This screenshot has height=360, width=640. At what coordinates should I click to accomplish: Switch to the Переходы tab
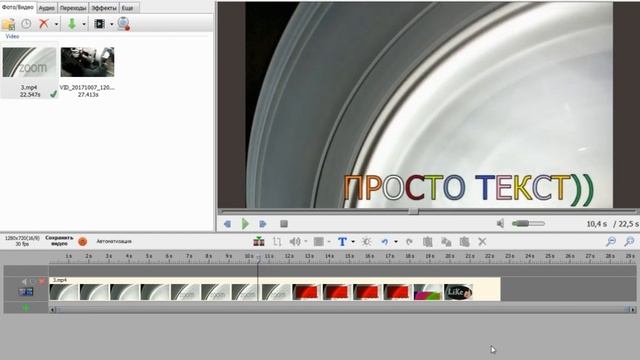pos(73,8)
